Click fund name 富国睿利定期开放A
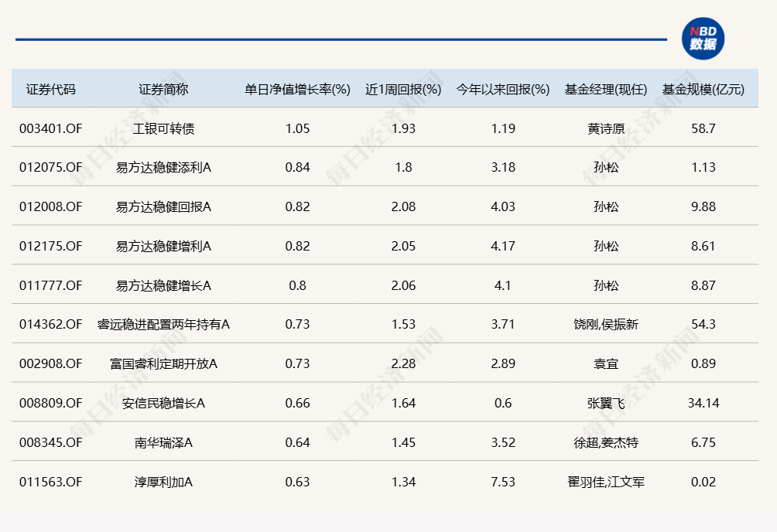 tap(163, 363)
